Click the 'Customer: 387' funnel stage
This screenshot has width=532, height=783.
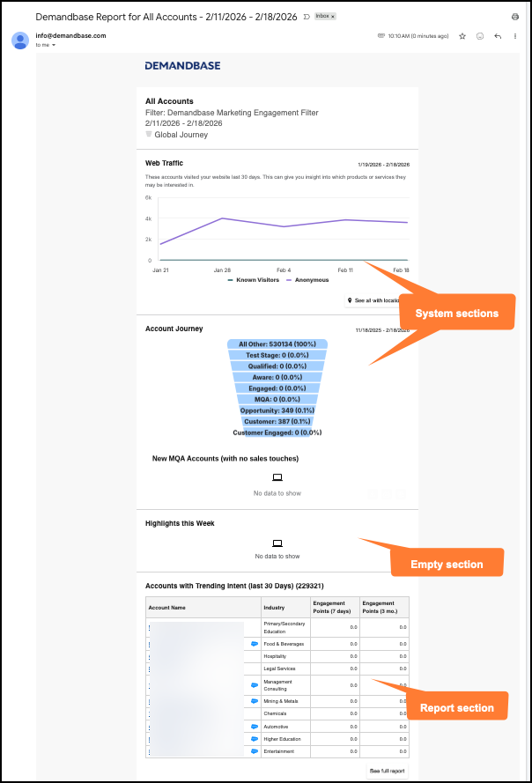coord(277,422)
